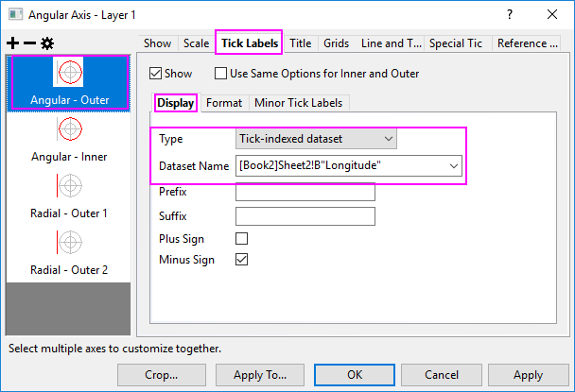Select the Angular - Outer axis icon
575x392 pixels.
[x=69, y=74]
